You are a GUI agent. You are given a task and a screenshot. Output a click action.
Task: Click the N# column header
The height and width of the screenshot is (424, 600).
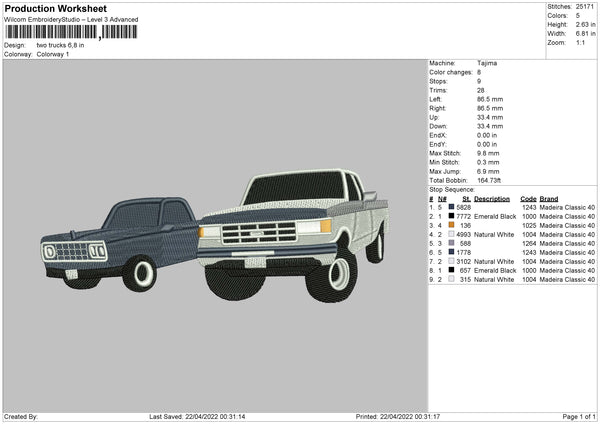[x=443, y=198]
